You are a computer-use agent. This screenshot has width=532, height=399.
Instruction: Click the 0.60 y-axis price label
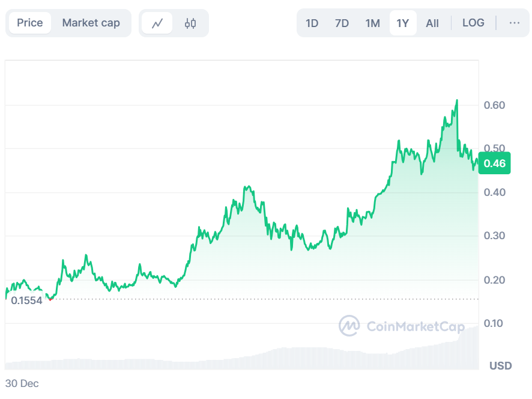click(x=494, y=105)
